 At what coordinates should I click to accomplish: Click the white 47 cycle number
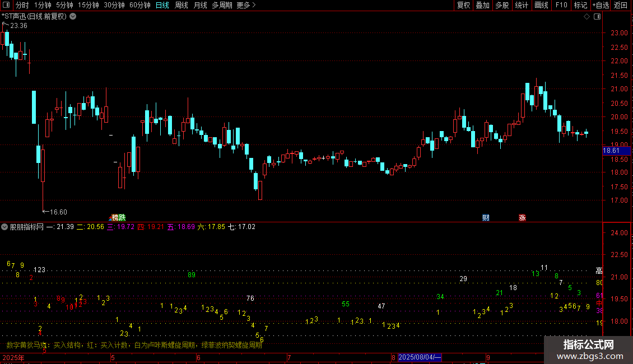tap(381, 306)
